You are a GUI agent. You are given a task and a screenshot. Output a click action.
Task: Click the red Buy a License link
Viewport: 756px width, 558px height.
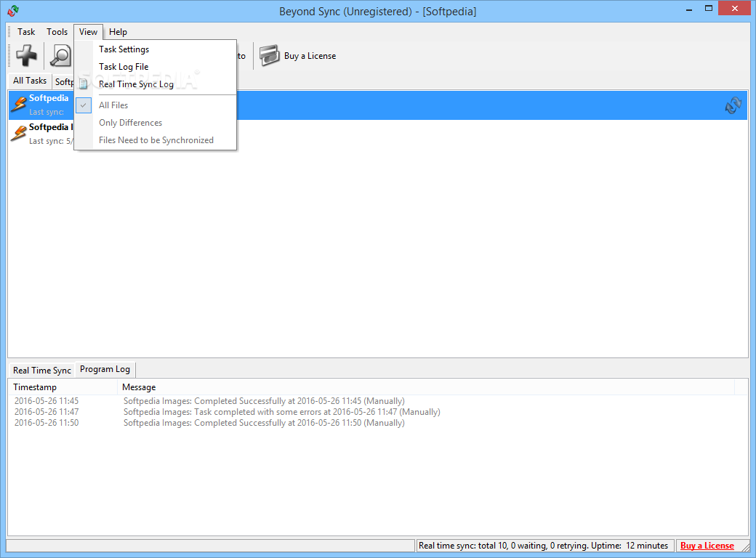pyautogui.click(x=707, y=546)
